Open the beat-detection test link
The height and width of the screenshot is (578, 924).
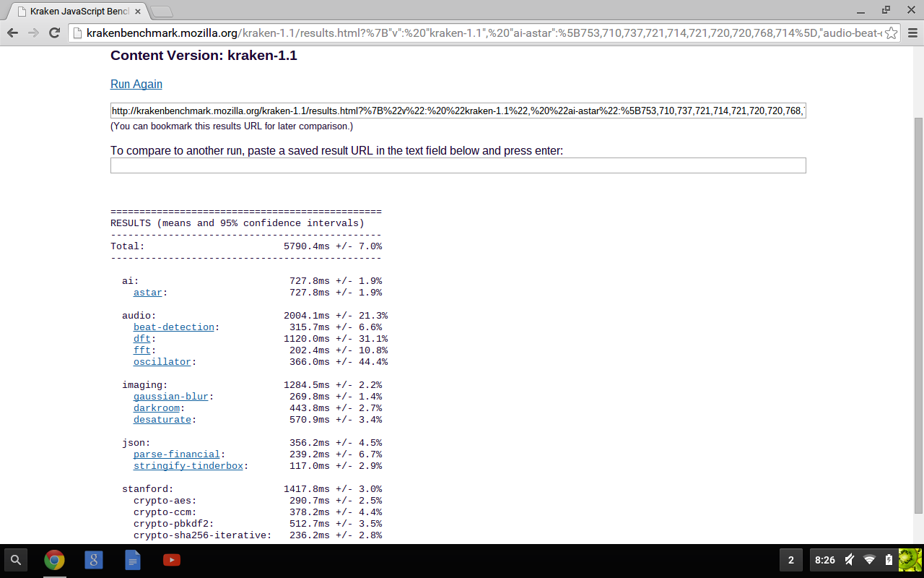click(x=174, y=327)
